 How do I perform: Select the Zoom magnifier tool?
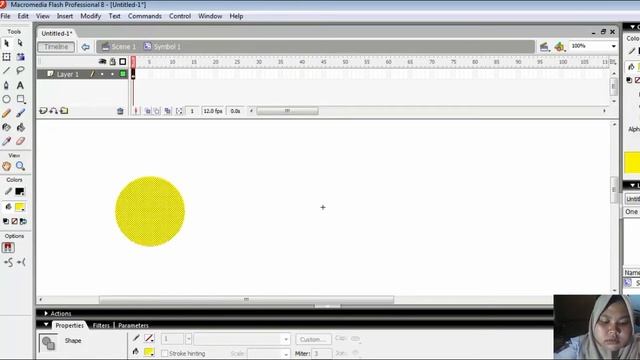tap(20, 166)
